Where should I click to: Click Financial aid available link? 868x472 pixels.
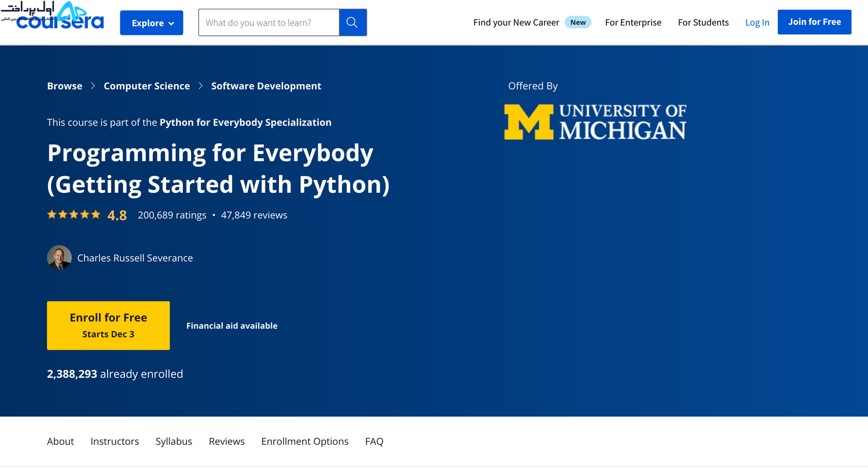tap(232, 326)
